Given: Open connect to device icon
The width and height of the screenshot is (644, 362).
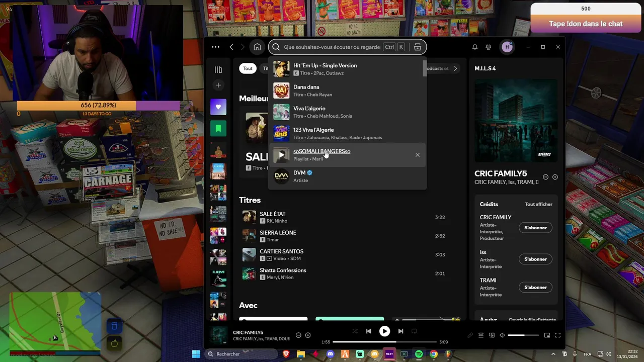Looking at the screenshot, I should pos(492,335).
